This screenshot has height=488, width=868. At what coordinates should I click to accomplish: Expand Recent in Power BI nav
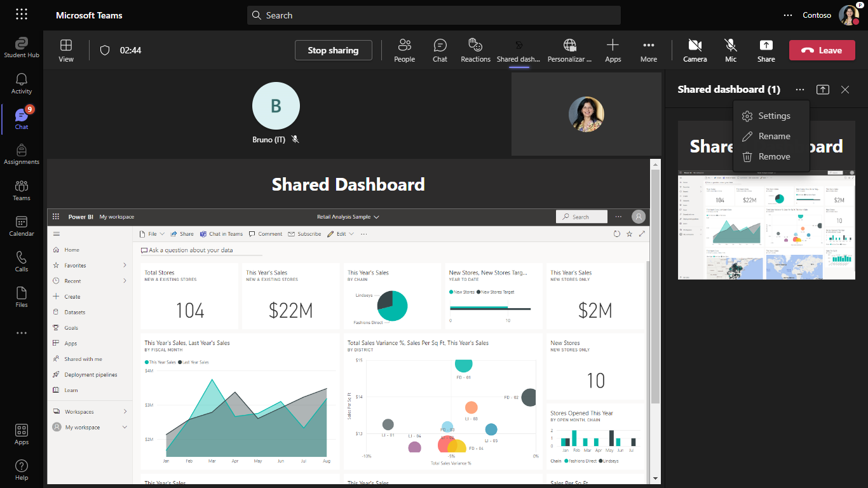click(x=125, y=281)
